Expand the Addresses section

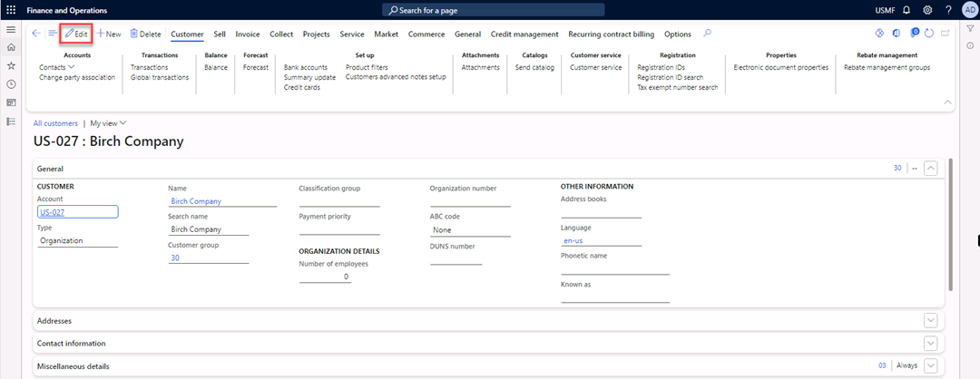[931, 320]
